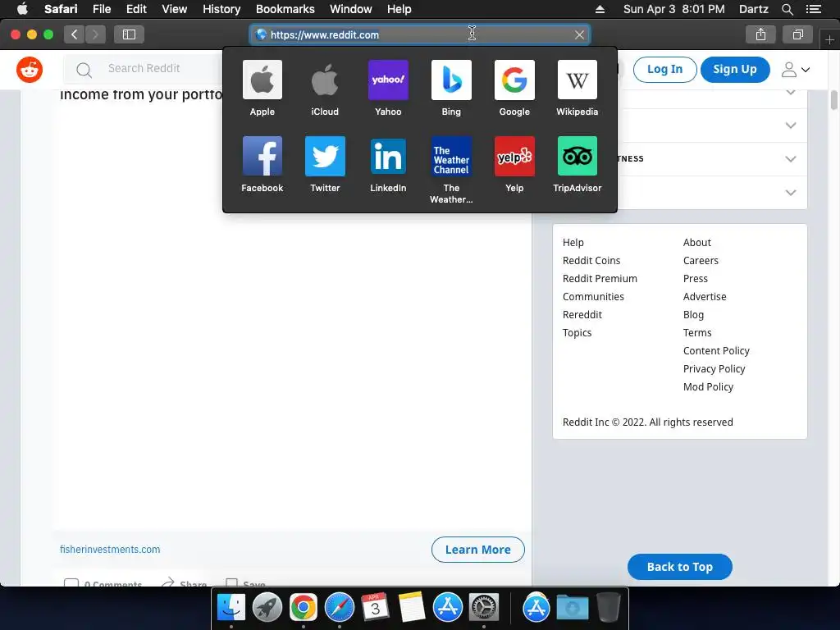840x630 pixels.
Task: Click the Learn More button
Action: coord(478,550)
